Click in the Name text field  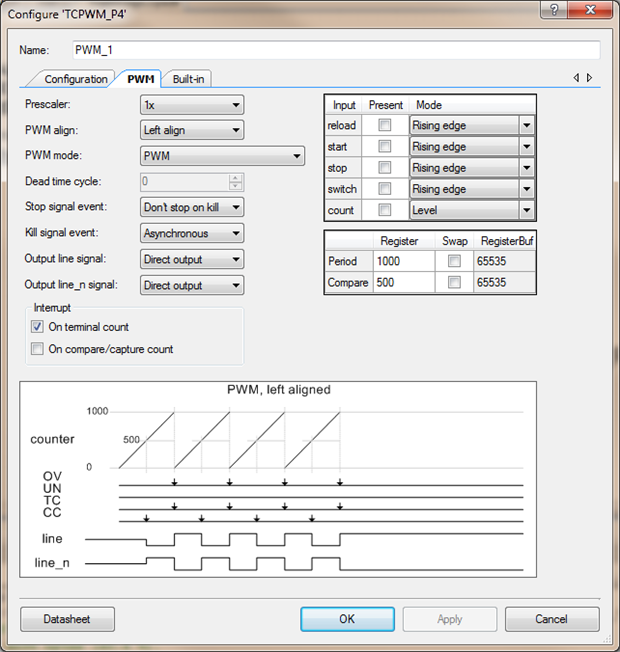tap(335, 50)
